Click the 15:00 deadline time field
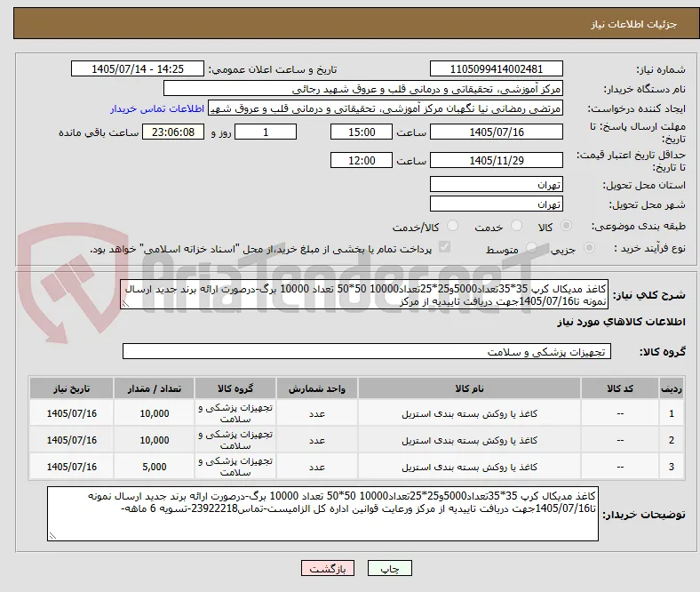The width and height of the screenshot is (700, 592). (x=362, y=132)
